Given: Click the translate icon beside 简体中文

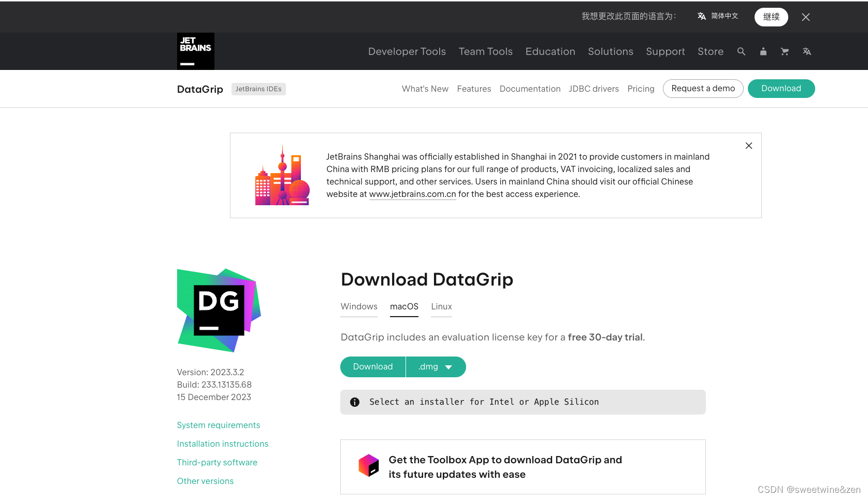Looking at the screenshot, I should 702,16.
